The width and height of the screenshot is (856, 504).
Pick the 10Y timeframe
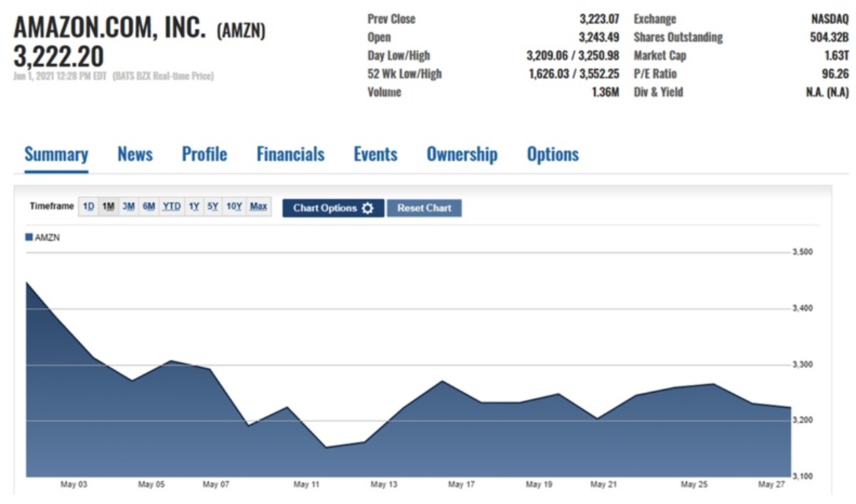click(x=234, y=207)
